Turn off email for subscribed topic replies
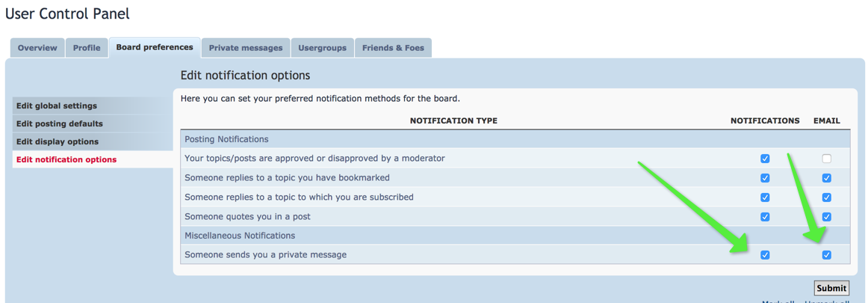868x303 pixels. [826, 198]
